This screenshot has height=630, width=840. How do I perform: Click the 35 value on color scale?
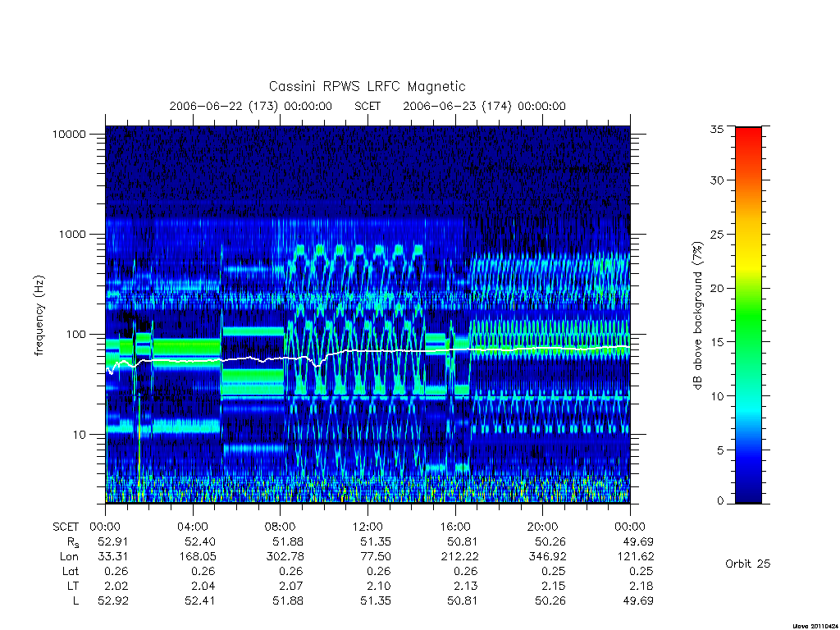[x=716, y=129]
